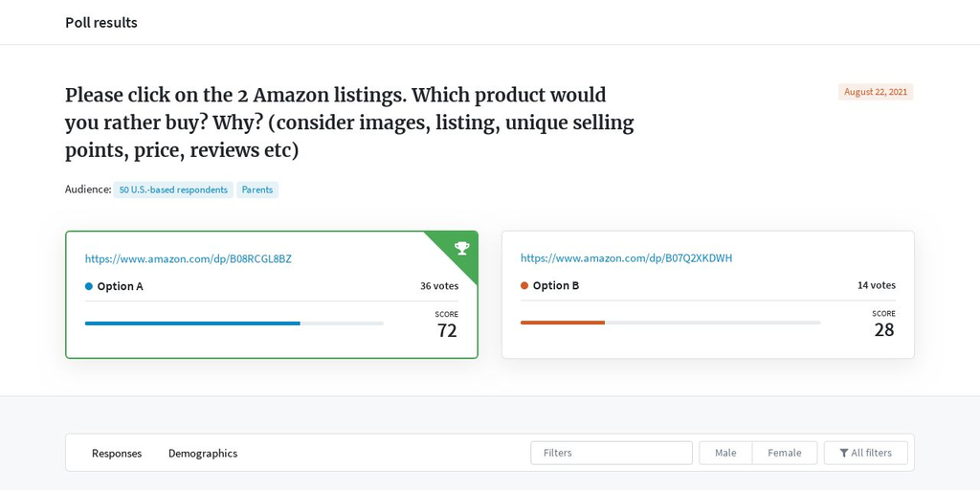Toggle the Female filter
980x490 pixels.
coord(785,453)
